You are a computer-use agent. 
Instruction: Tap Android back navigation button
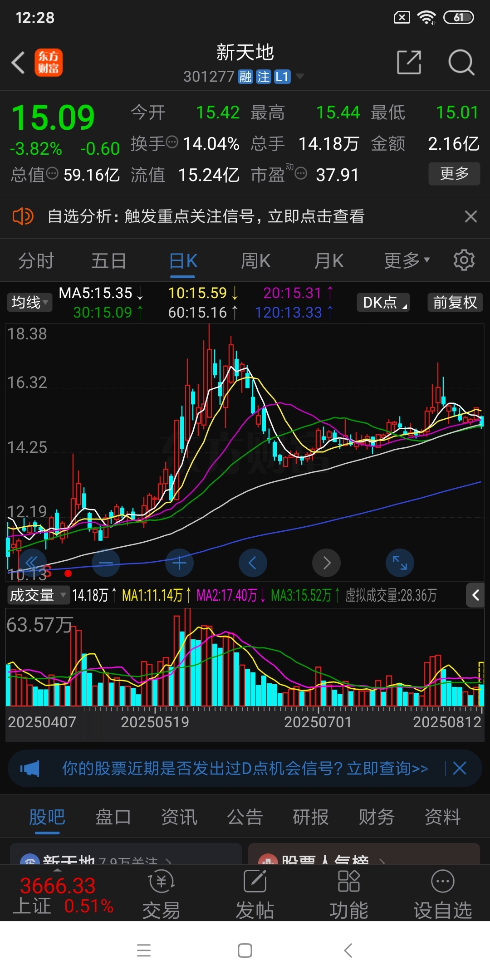348,951
